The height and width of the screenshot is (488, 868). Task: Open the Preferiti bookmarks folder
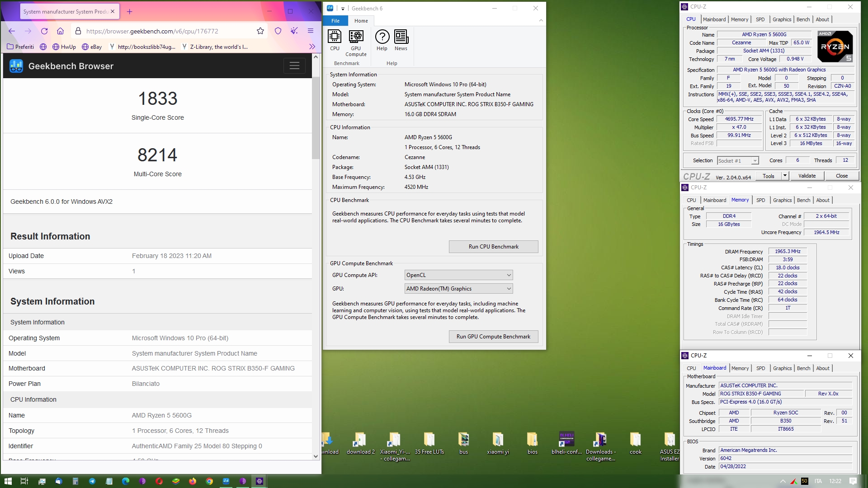tap(21, 47)
